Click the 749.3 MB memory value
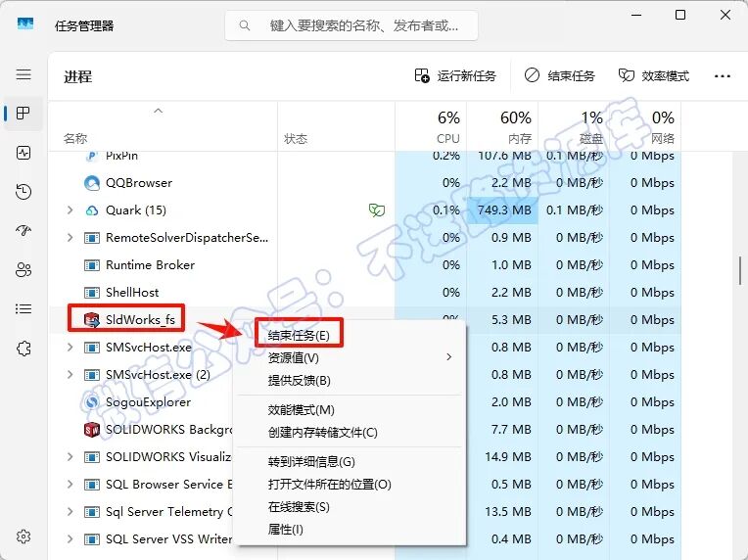Image resolution: width=748 pixels, height=560 pixels. click(x=505, y=210)
